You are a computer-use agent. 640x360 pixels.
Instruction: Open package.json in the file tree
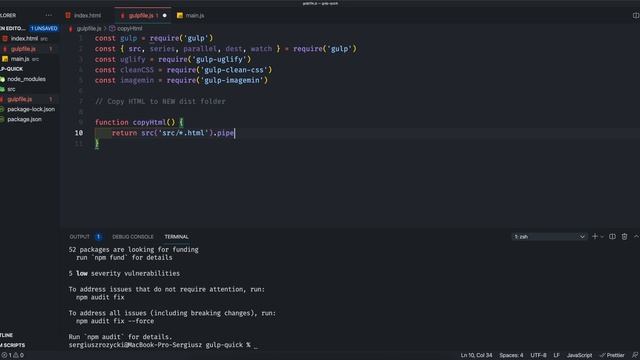click(x=24, y=120)
